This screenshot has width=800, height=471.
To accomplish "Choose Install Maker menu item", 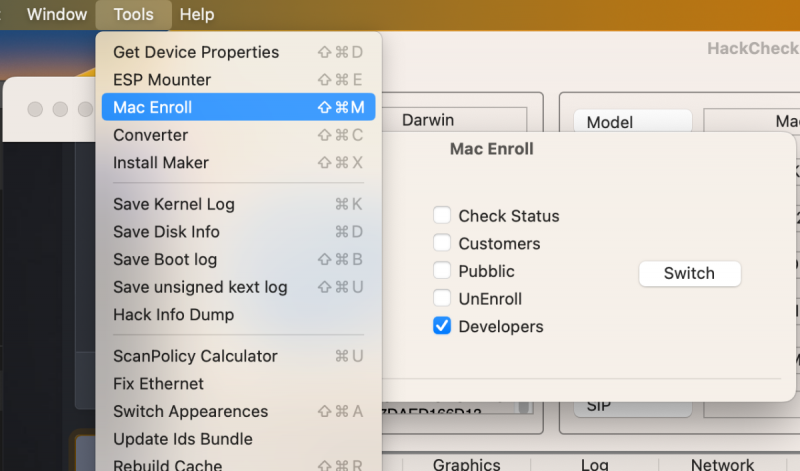I will pos(161,162).
